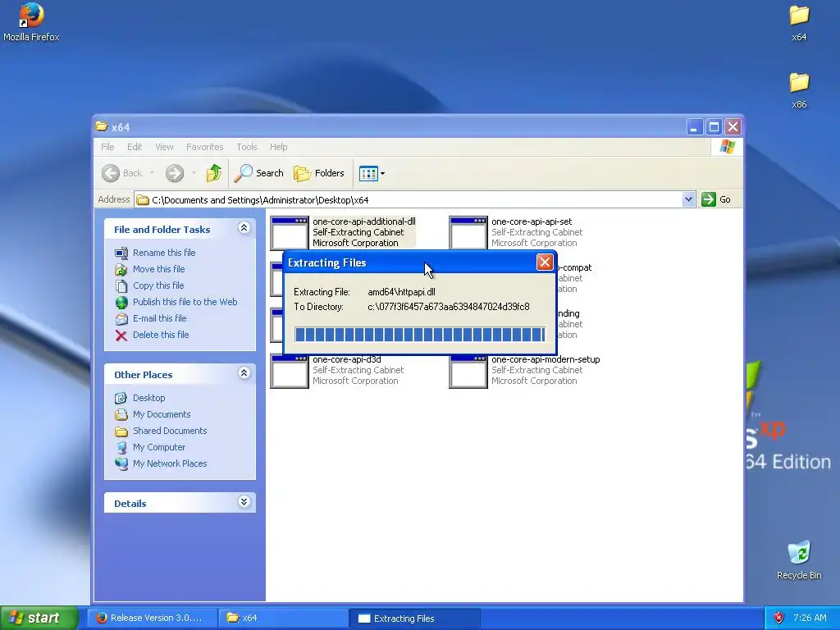840x630 pixels.
Task: Open the Views dropdown button
Action: click(372, 174)
